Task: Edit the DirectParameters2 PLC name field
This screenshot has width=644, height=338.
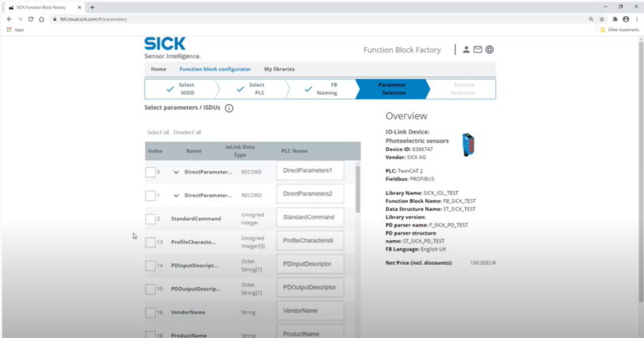Action: [x=310, y=194]
